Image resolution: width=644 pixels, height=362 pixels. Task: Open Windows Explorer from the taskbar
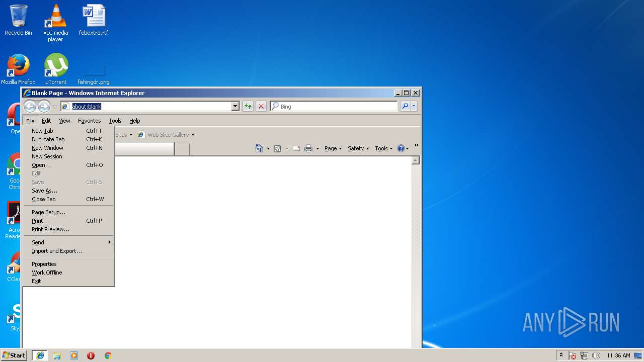coord(57,355)
